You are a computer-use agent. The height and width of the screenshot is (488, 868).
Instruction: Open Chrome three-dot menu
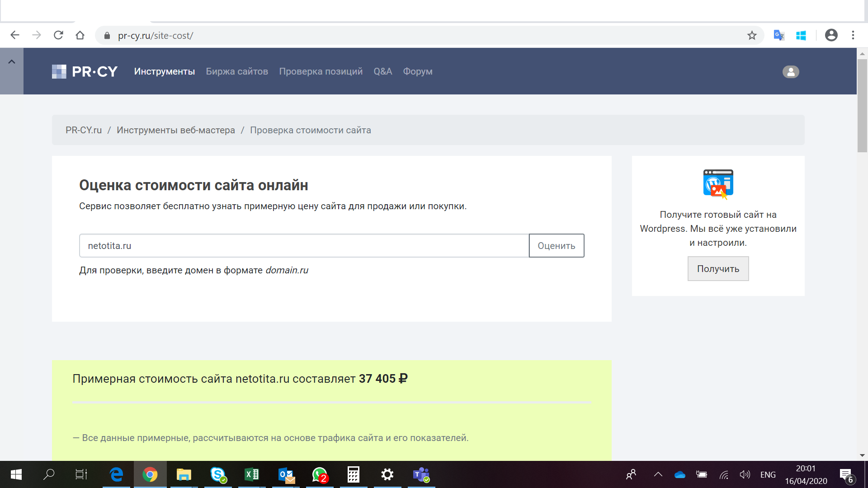pos(853,35)
